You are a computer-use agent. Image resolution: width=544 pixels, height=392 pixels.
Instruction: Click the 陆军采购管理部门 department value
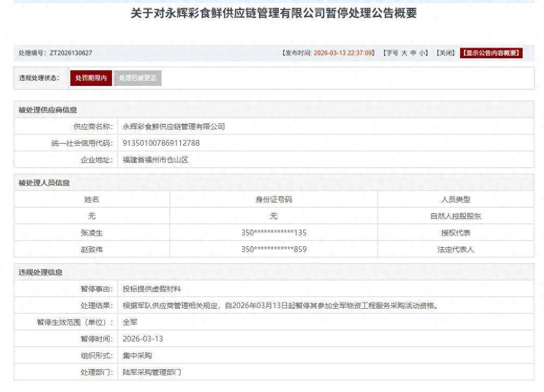[152, 372]
